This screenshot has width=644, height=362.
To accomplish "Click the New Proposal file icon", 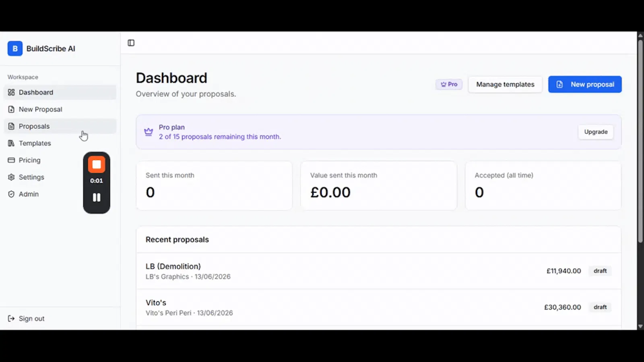I will 11,109.
